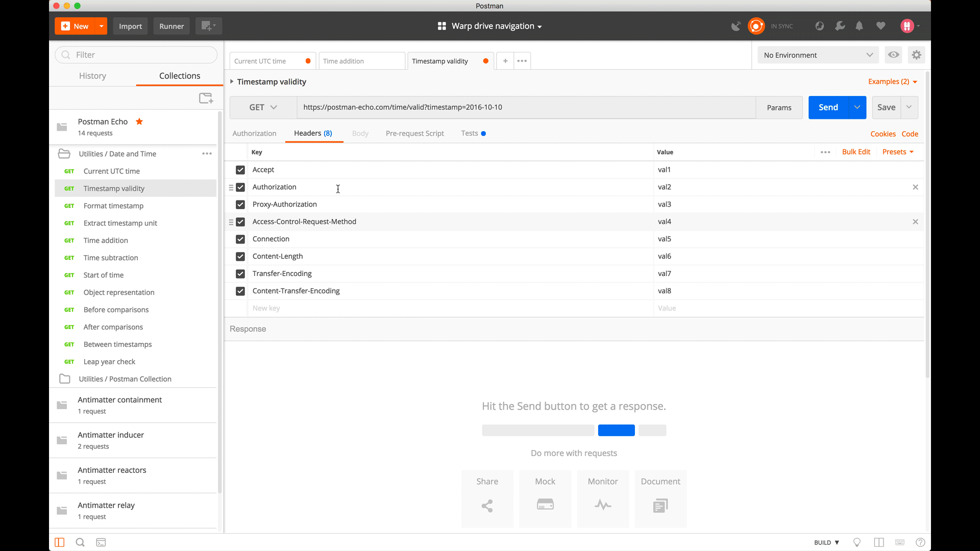Image resolution: width=980 pixels, height=551 pixels.
Task: Click the Search magnifier icon
Action: click(80, 542)
